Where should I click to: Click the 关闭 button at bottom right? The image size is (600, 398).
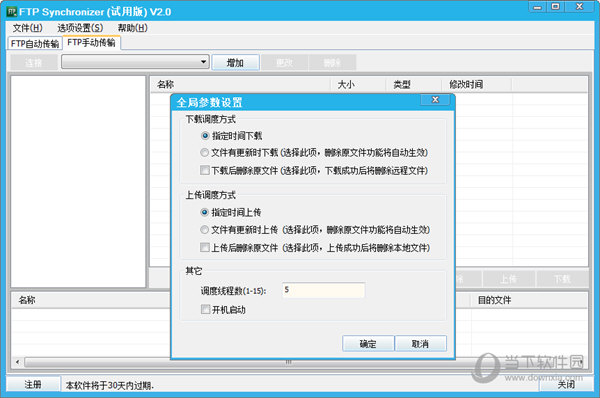pyautogui.click(x=566, y=384)
